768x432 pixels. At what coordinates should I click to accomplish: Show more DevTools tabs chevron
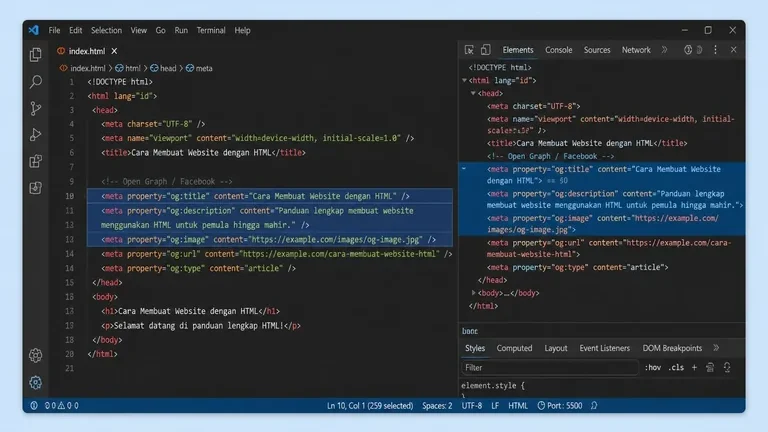point(664,50)
